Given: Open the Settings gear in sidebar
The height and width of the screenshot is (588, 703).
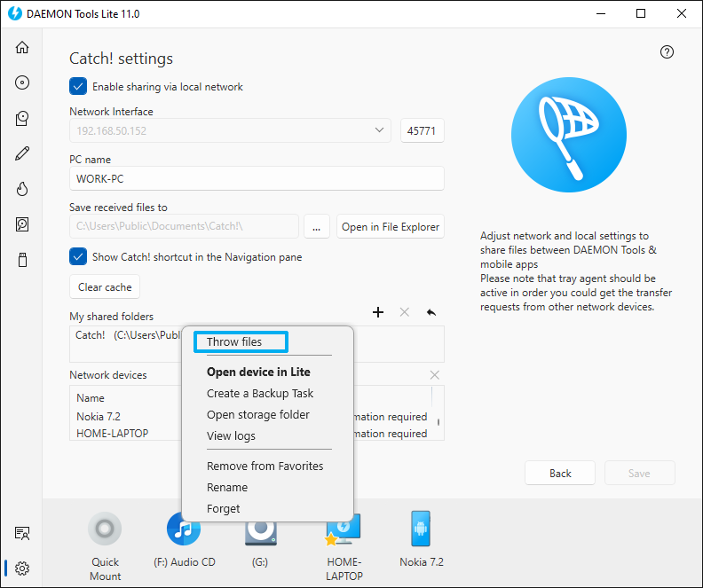Looking at the screenshot, I should pos(22,568).
